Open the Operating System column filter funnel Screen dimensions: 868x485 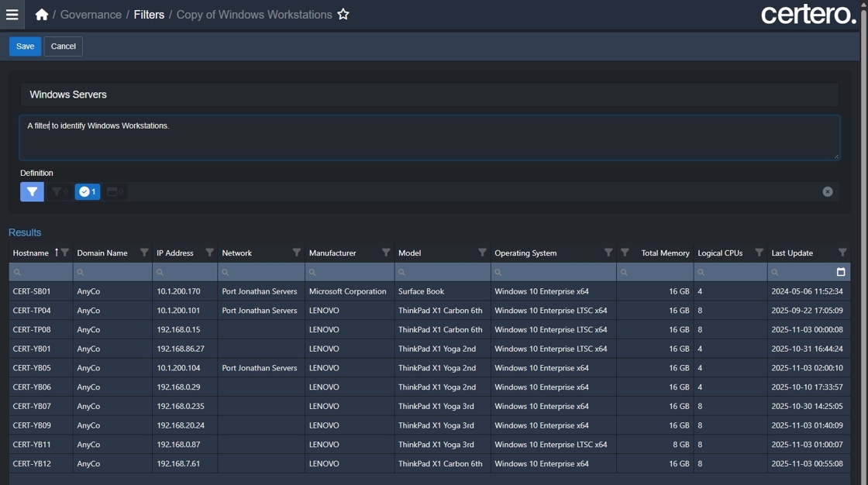pyautogui.click(x=608, y=253)
